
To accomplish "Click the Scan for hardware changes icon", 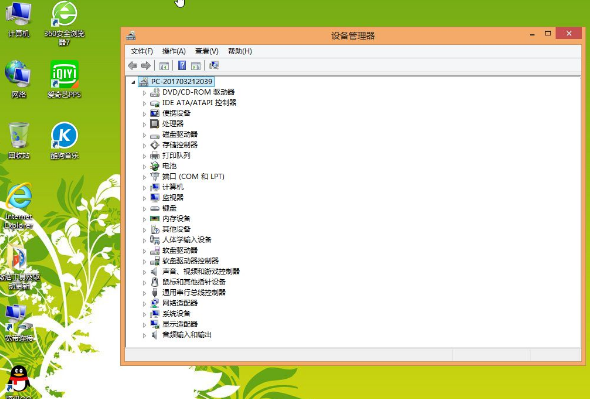I will [x=214, y=65].
